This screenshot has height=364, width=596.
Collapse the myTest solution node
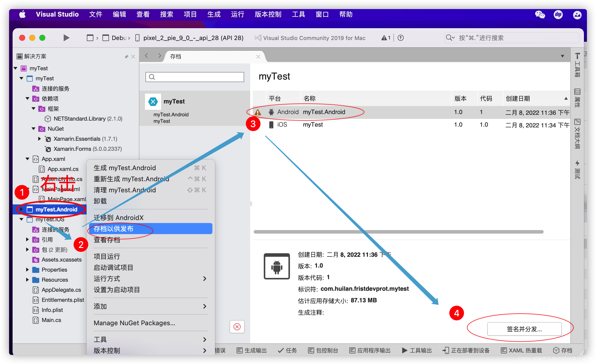(x=16, y=68)
